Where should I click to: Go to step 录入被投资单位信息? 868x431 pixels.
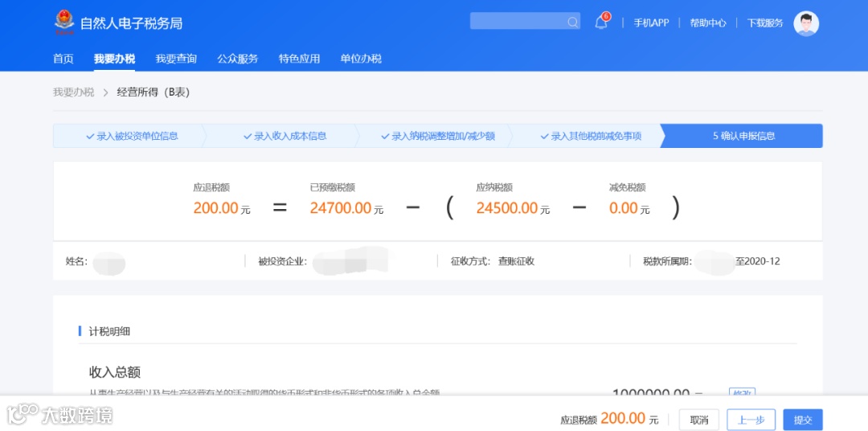(x=133, y=136)
